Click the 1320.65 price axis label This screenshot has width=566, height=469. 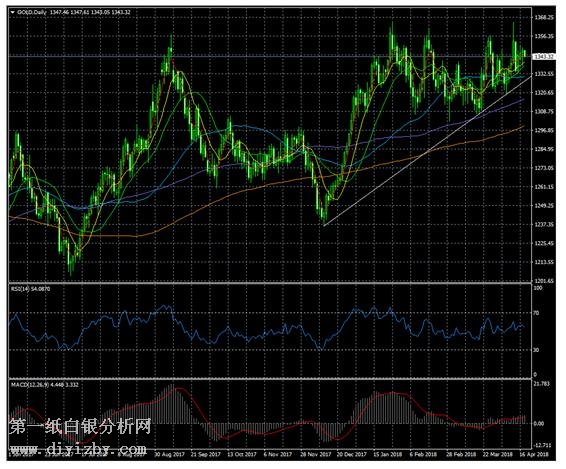click(544, 93)
